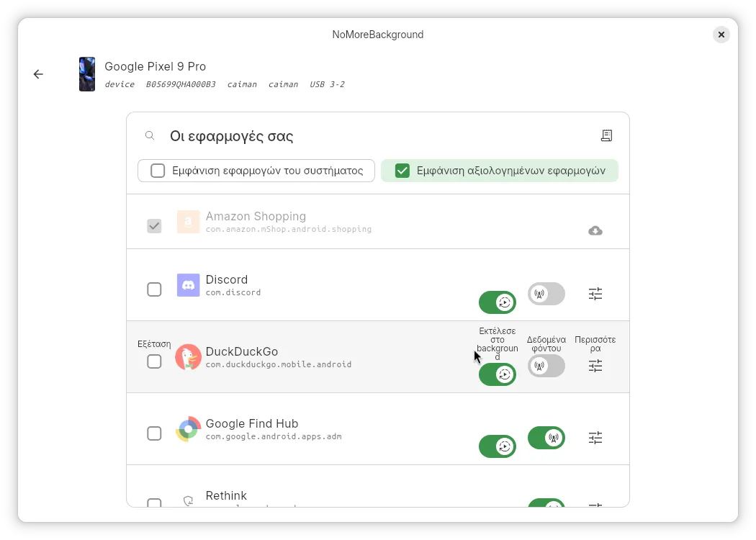Click 'com.duckduckgo.mobile.android' package text
The height and width of the screenshot is (540, 756).
pos(279,364)
